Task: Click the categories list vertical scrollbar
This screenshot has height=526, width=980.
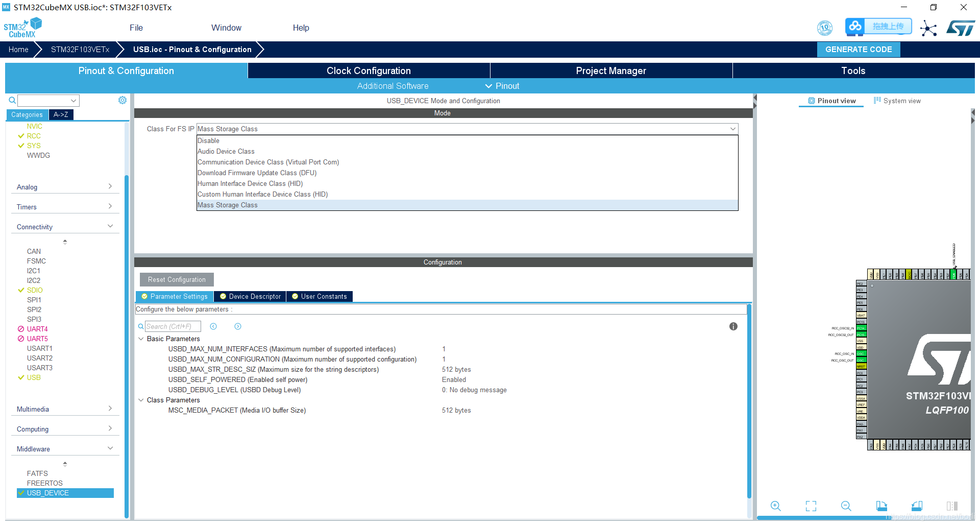Action: [126, 347]
